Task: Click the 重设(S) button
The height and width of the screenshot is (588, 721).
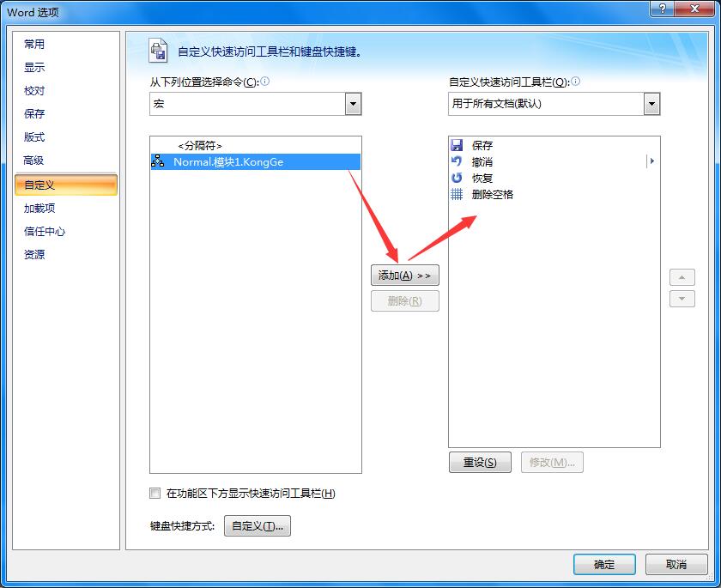Action: click(x=480, y=462)
